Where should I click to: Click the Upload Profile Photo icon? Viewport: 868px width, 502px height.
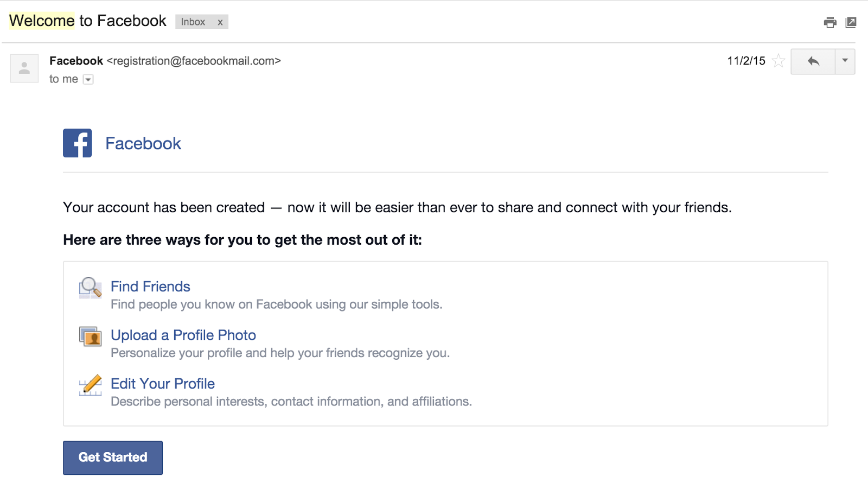click(x=90, y=336)
